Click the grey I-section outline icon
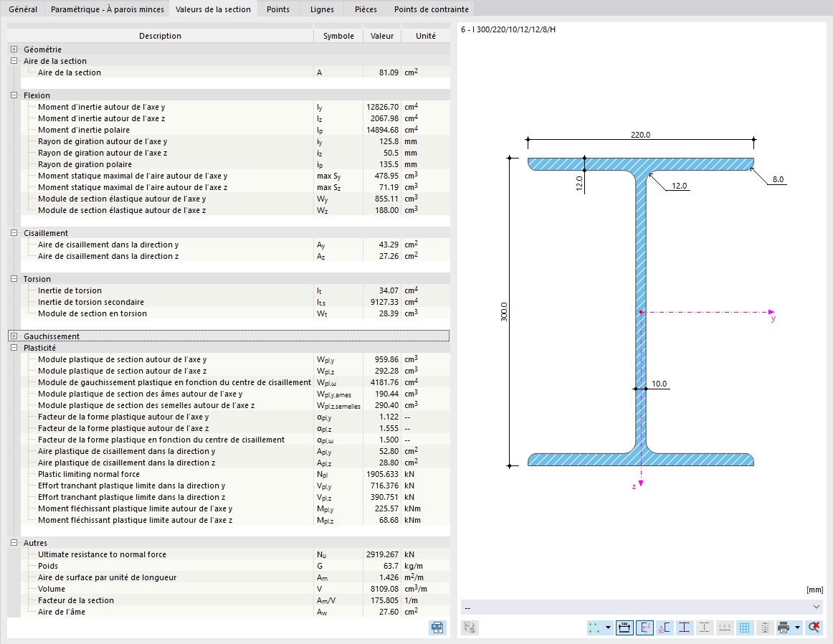The height and width of the screenshot is (644, 833). (705, 628)
